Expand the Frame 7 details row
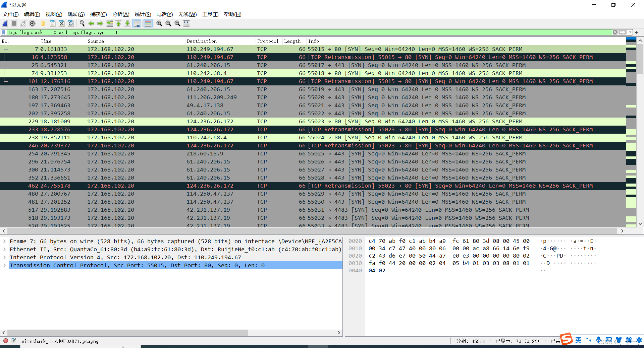644x348 pixels. pyautogui.click(x=4, y=241)
